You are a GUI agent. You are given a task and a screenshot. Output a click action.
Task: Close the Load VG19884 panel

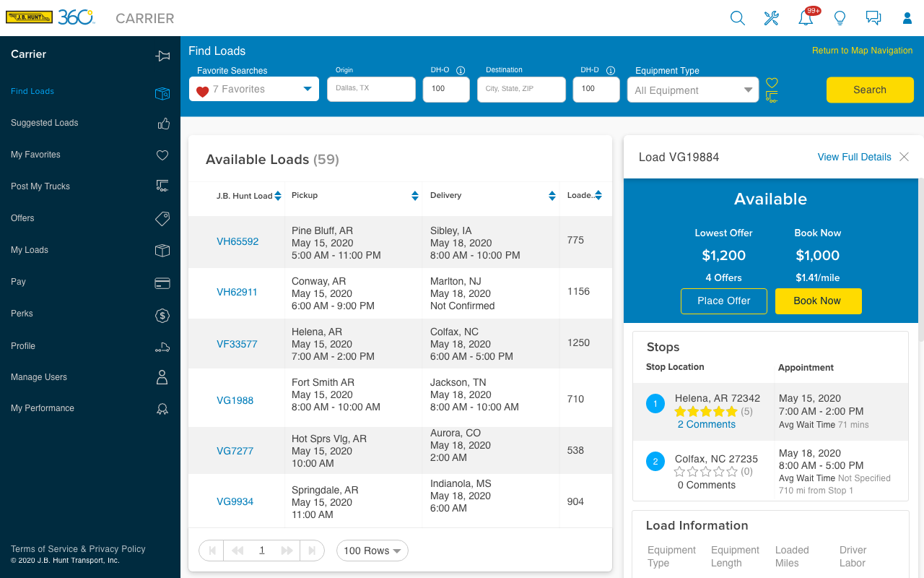pos(904,157)
